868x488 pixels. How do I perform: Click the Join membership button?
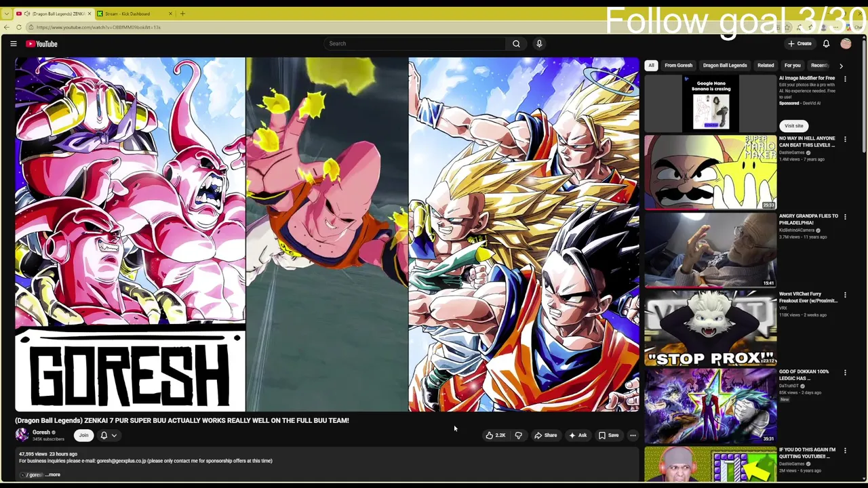click(x=83, y=435)
